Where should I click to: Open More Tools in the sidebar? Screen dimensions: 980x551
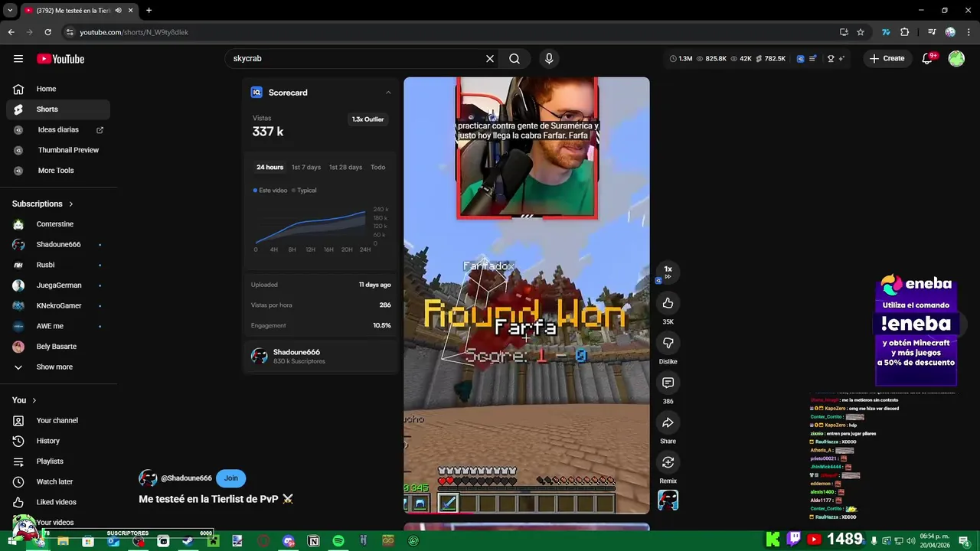(x=58, y=171)
